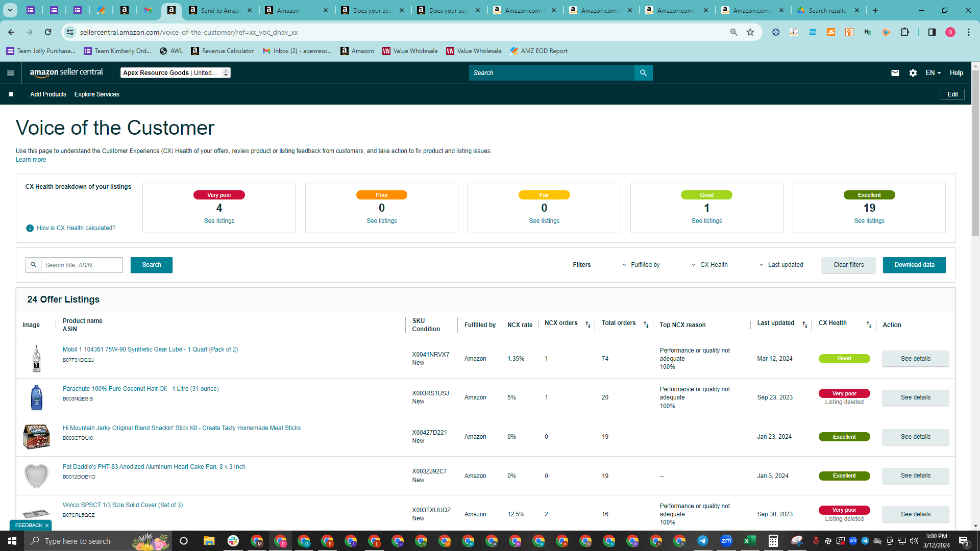Open the Seller Central settings gear

tap(913, 73)
